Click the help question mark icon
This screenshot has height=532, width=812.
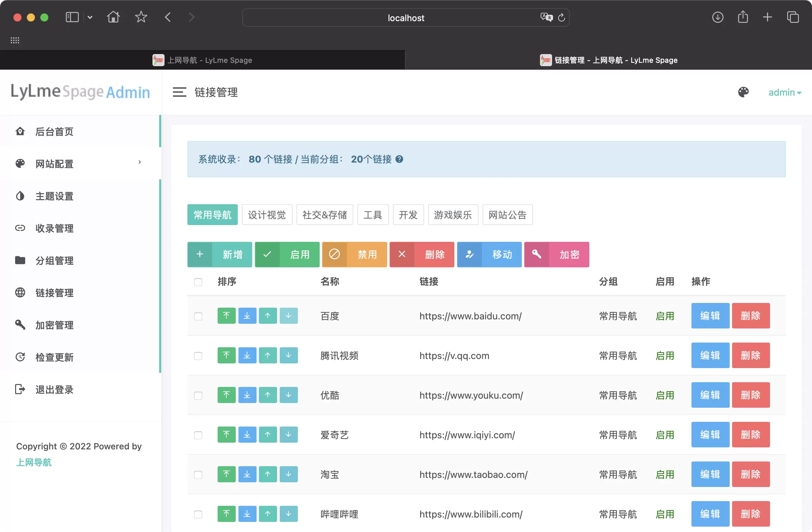[x=399, y=159]
